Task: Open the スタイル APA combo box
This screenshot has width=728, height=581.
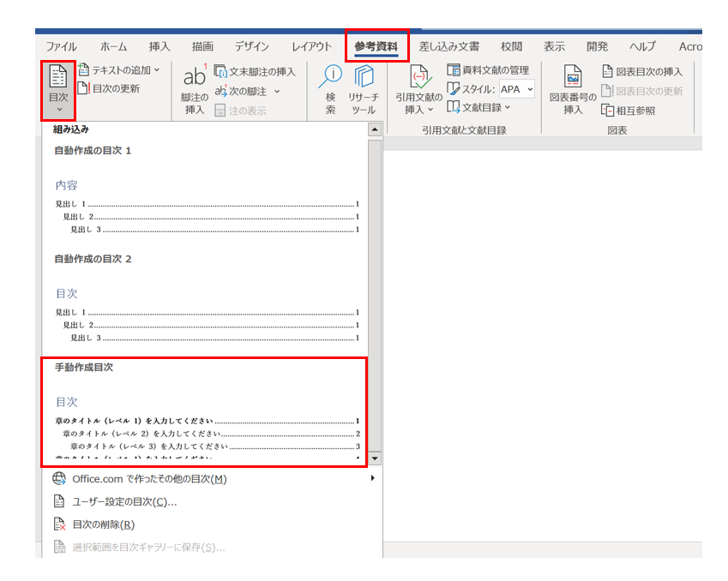Action: (x=517, y=89)
